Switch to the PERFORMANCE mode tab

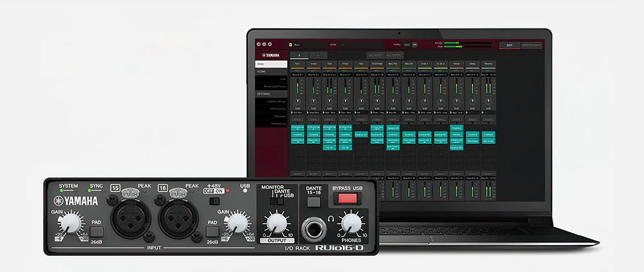tap(531, 45)
